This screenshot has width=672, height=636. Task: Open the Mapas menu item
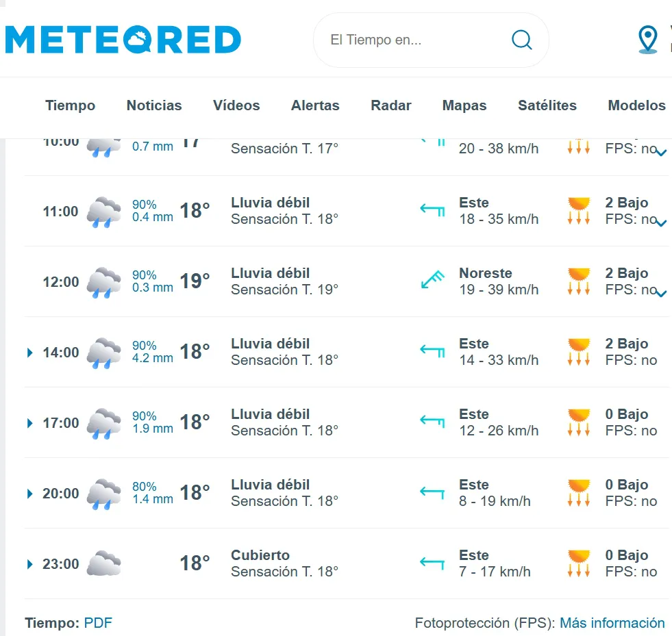464,105
